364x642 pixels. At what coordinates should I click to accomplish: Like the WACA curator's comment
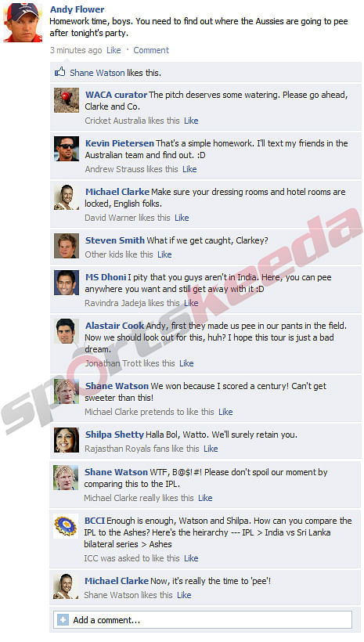coord(191,121)
